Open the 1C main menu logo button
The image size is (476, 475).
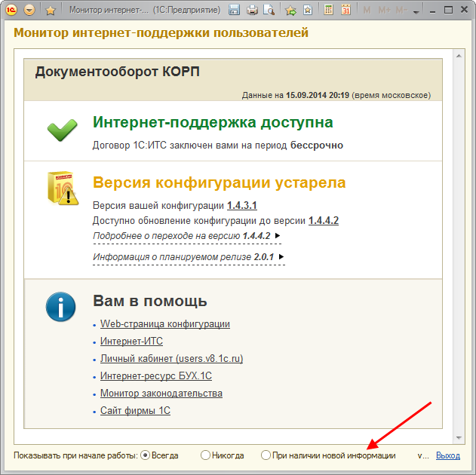[11, 10]
